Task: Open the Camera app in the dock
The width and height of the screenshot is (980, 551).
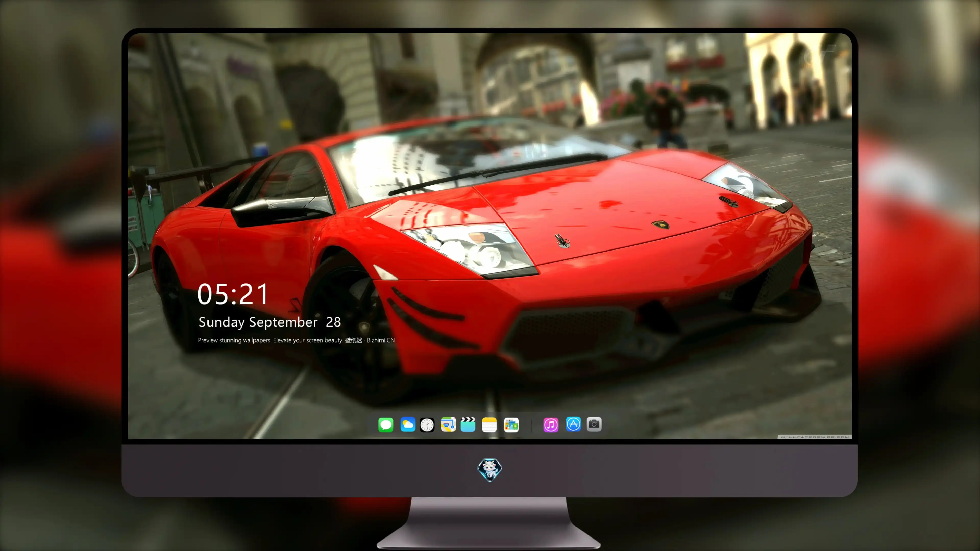Action: click(x=594, y=424)
